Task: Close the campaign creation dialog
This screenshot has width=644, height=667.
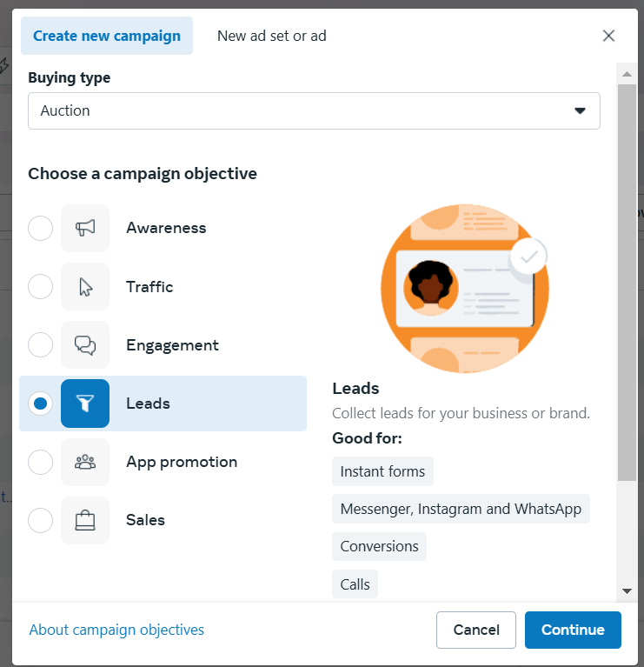Action: tap(608, 36)
